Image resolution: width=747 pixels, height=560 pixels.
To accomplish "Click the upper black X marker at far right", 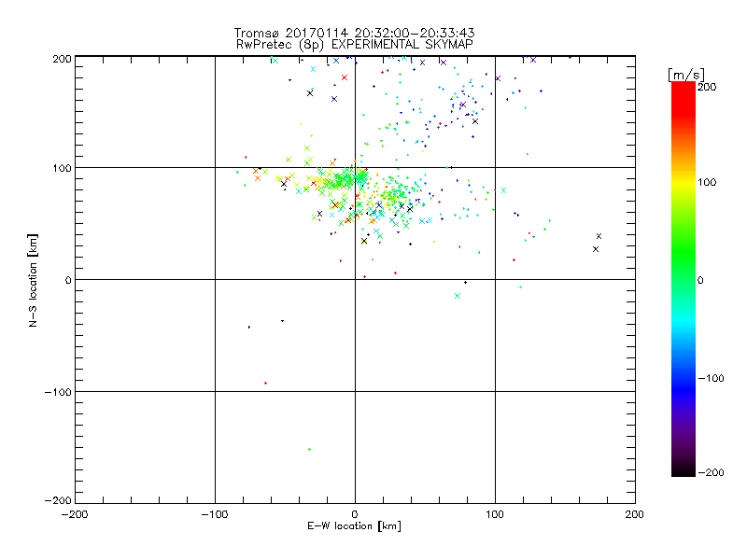I will [599, 236].
